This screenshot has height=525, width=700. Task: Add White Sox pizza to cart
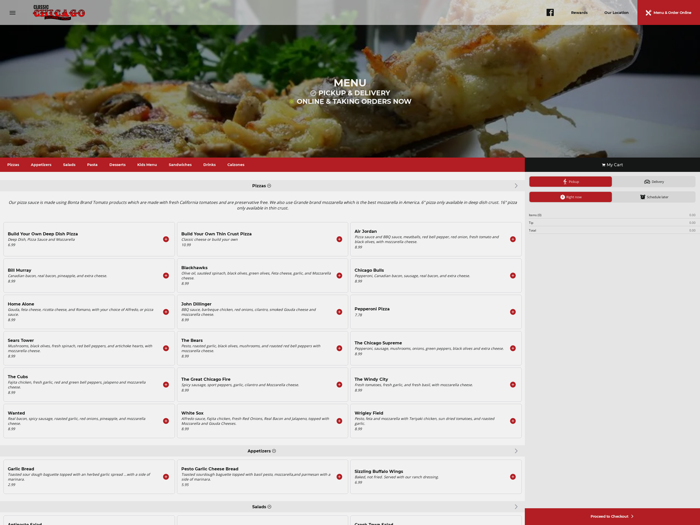click(x=339, y=421)
